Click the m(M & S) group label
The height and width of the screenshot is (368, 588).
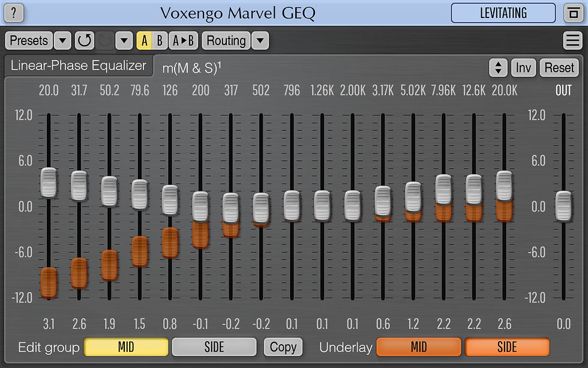point(191,68)
